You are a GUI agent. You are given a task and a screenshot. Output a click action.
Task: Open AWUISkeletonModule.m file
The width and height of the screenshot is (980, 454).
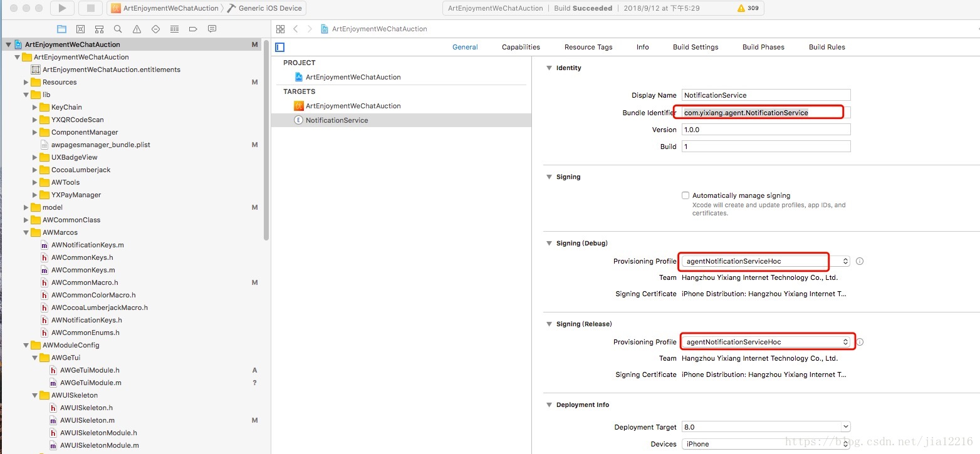[x=99, y=445]
